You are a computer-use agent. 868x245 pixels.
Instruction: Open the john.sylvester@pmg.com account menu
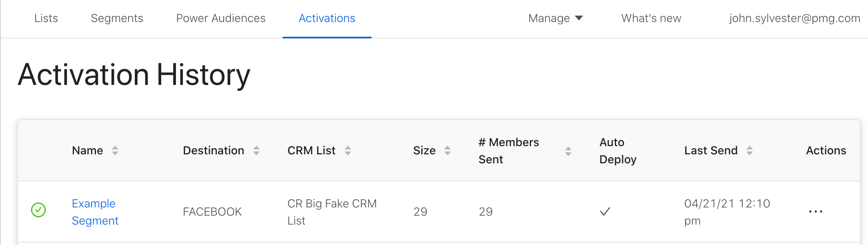click(795, 18)
